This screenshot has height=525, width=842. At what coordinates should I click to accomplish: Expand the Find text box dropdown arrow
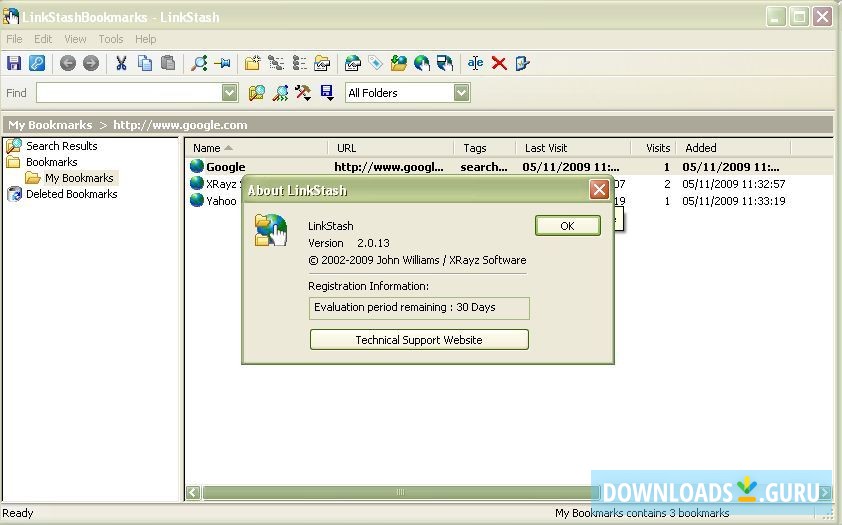click(229, 93)
